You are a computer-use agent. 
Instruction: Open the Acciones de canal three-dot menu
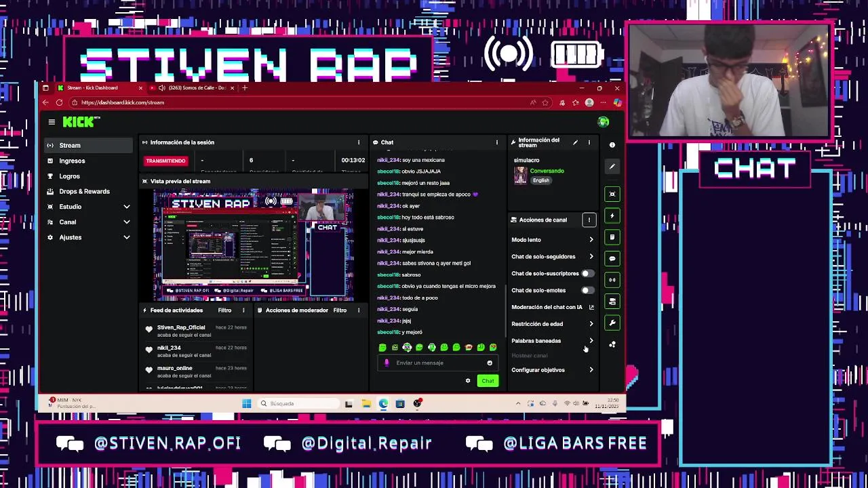(x=589, y=220)
